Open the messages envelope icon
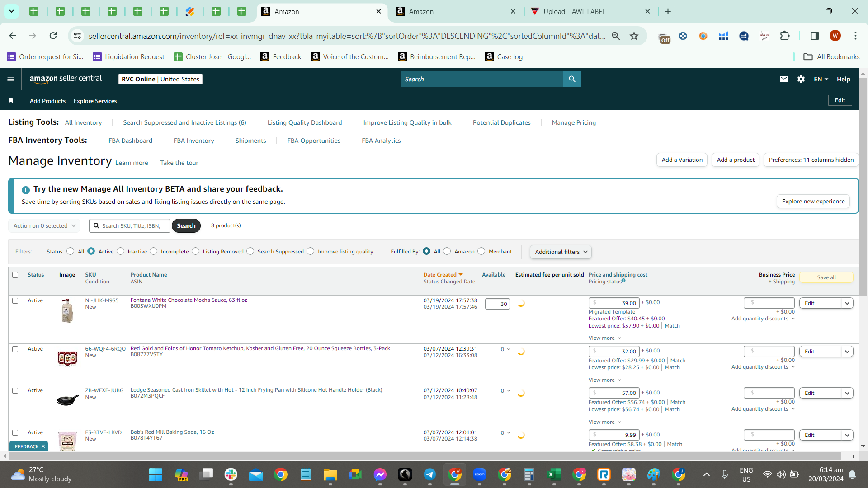The height and width of the screenshot is (488, 868). 784,79
